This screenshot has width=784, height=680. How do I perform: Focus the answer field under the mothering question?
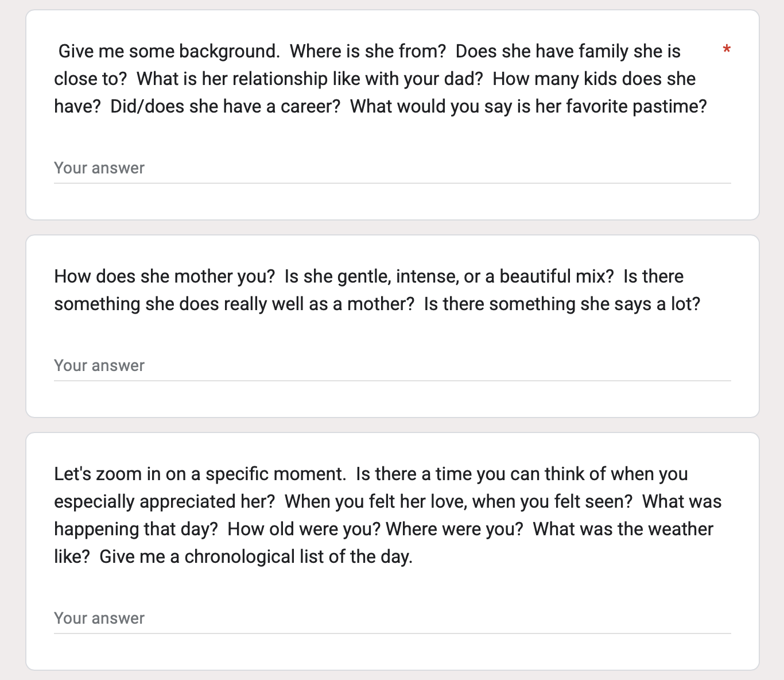click(x=392, y=366)
